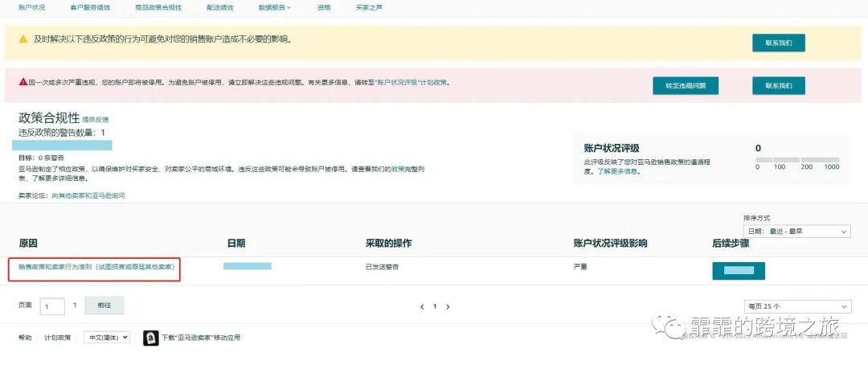Viewport: 868px width, 365px height.
Task: Click 联系我们 in the yellow banner
Action: click(778, 43)
